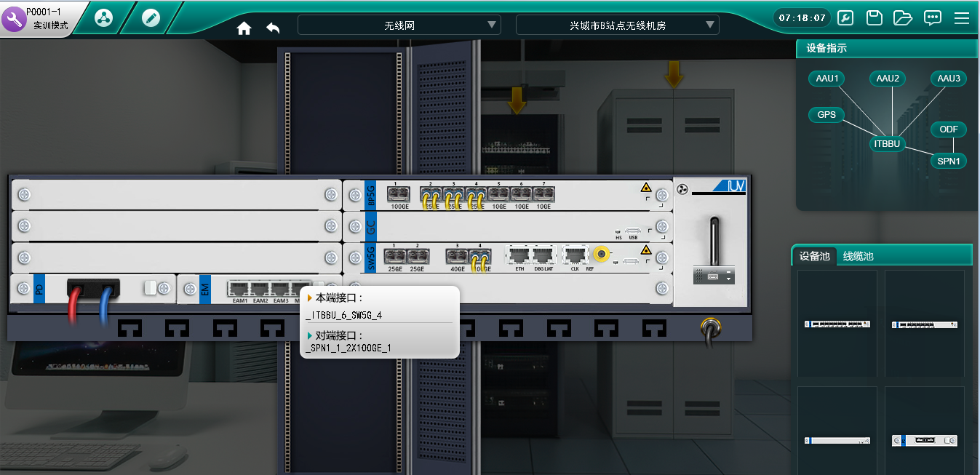Select the 设备池 tab
980x475 pixels.
tap(814, 256)
